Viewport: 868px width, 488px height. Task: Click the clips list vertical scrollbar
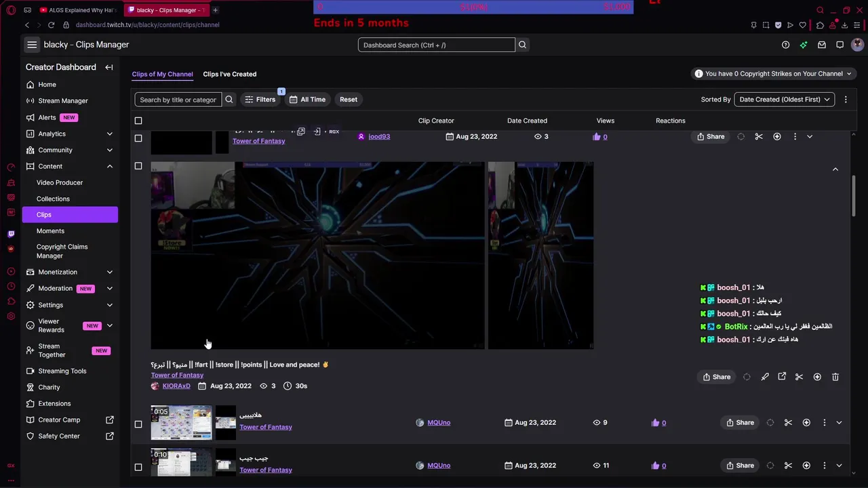(x=854, y=197)
